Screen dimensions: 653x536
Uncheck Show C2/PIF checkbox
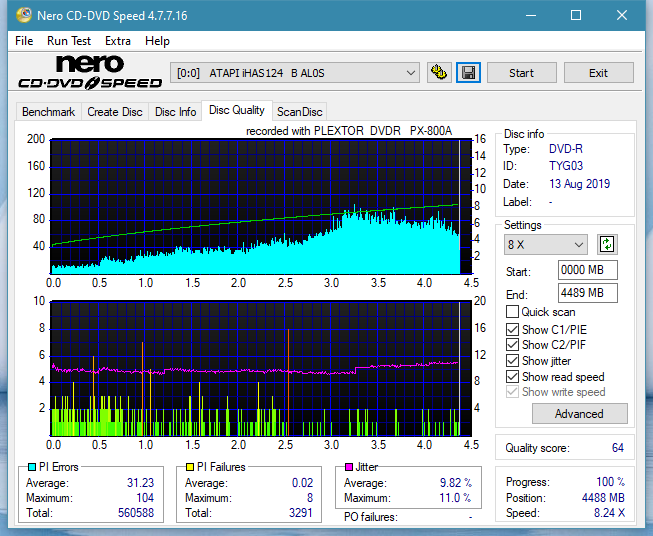pos(512,345)
